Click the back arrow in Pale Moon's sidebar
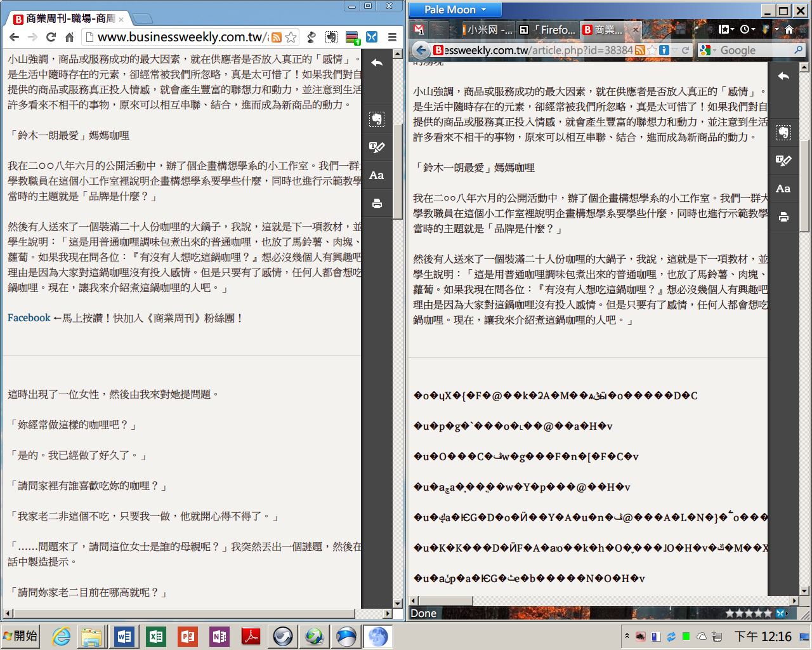This screenshot has width=812, height=650. point(783,76)
